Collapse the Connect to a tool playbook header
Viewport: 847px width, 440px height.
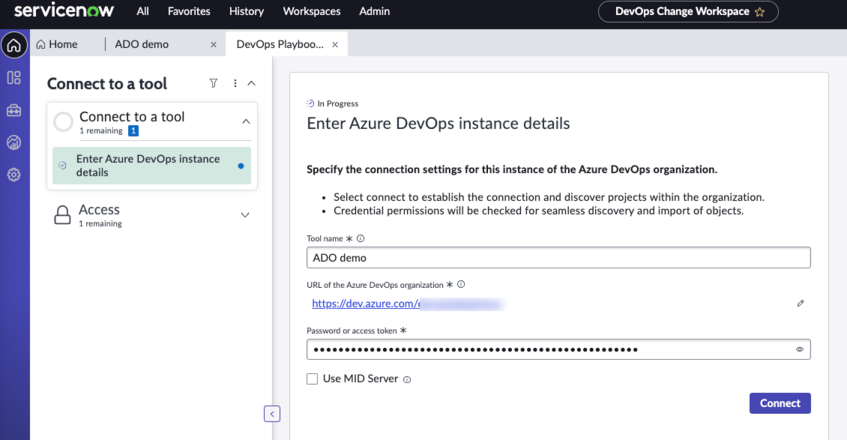[x=251, y=83]
